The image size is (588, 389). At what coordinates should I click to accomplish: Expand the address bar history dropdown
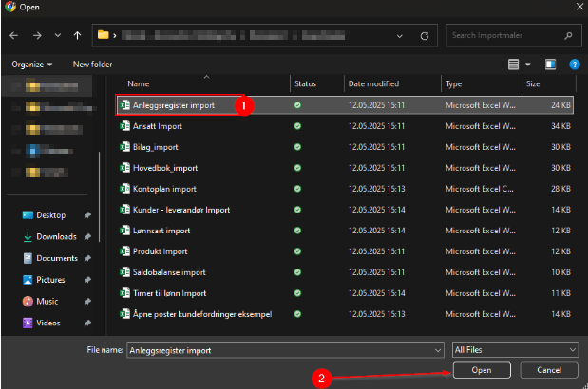[x=398, y=36]
